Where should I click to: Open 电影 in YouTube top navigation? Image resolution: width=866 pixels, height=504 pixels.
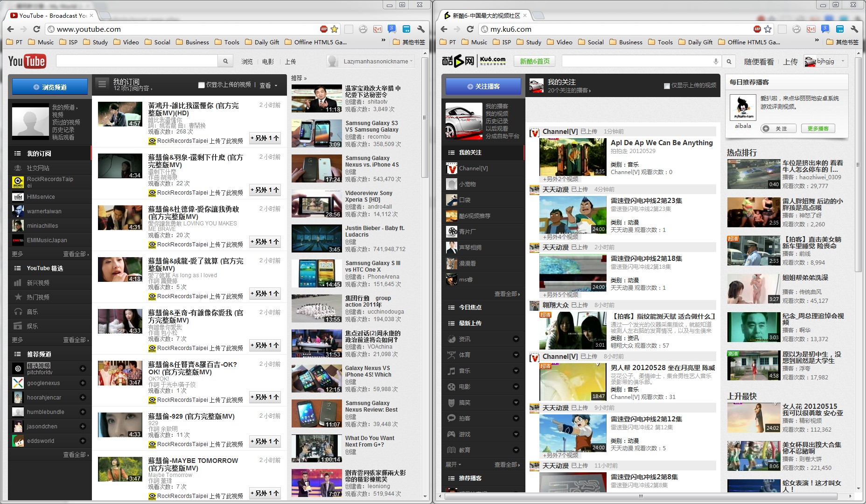(x=268, y=62)
